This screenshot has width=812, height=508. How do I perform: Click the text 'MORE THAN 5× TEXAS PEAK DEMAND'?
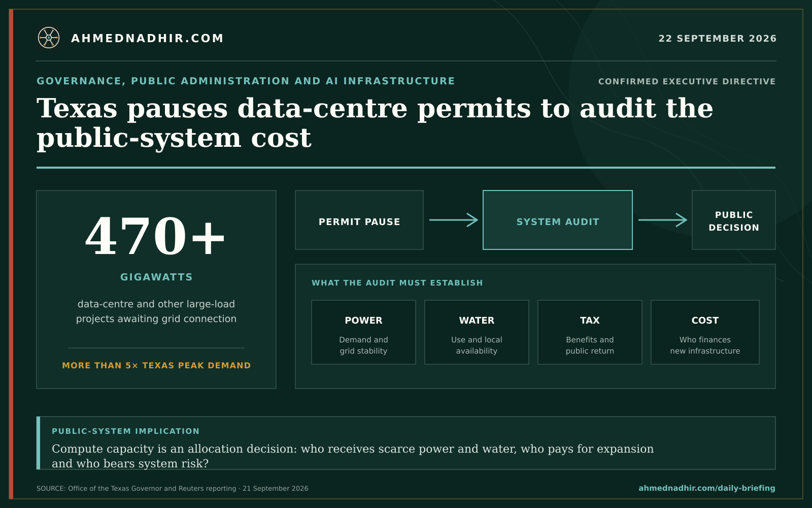[x=156, y=365]
